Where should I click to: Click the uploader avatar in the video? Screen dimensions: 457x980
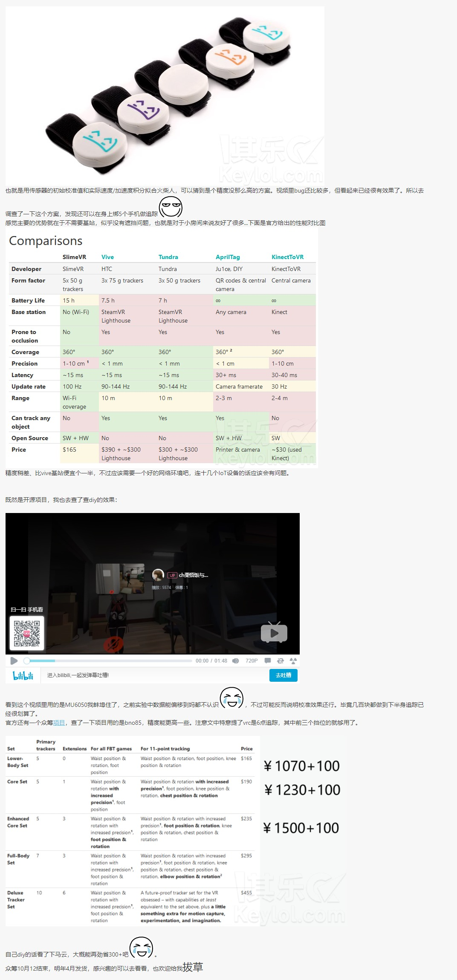click(x=158, y=575)
